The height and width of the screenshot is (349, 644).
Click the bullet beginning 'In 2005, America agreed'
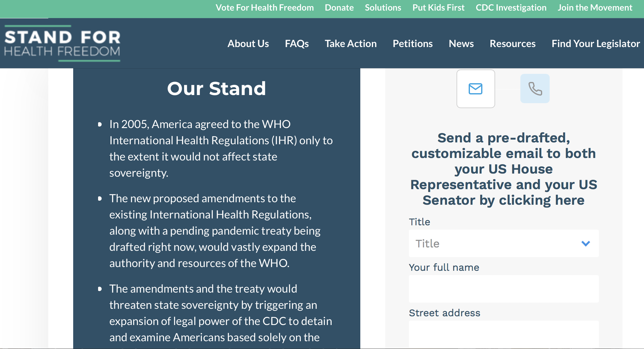tap(221, 148)
